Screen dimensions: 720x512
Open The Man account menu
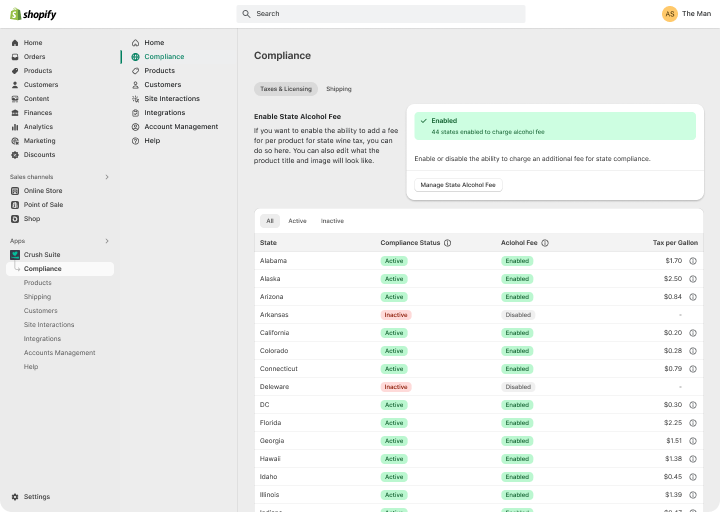click(686, 14)
